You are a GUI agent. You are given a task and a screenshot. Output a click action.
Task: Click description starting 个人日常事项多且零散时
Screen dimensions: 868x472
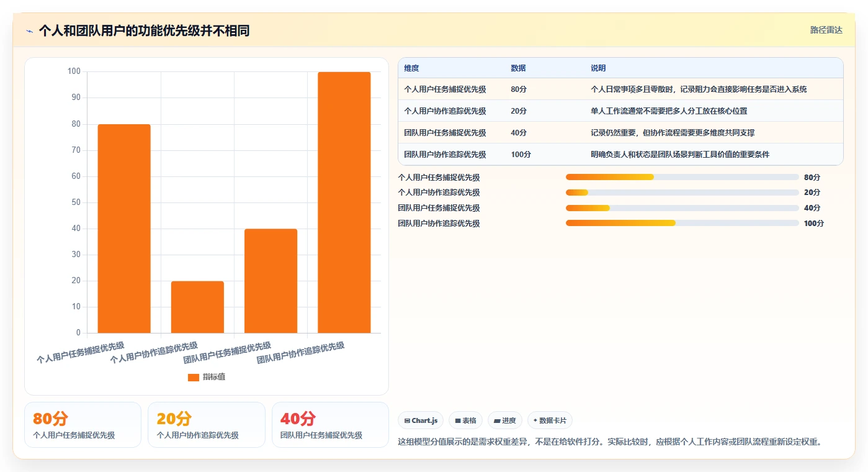tap(699, 89)
